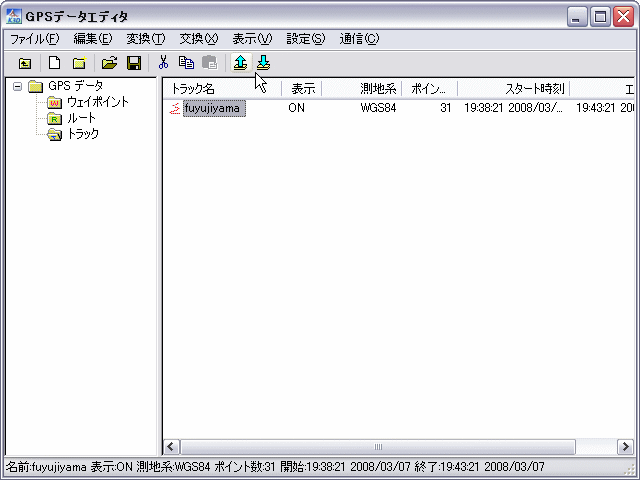Viewport: 640px width, 480px height.
Task: Collapse the GPS データ tree node
Action: tap(17, 86)
